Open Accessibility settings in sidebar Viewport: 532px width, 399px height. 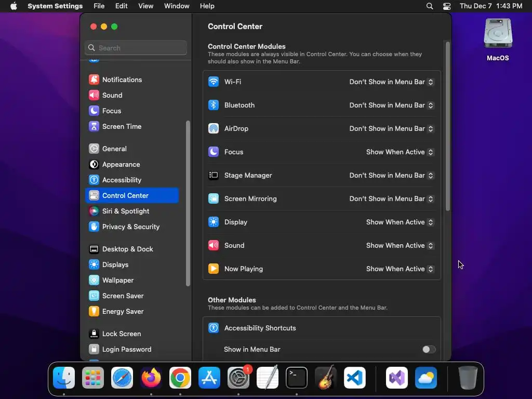pos(131,180)
